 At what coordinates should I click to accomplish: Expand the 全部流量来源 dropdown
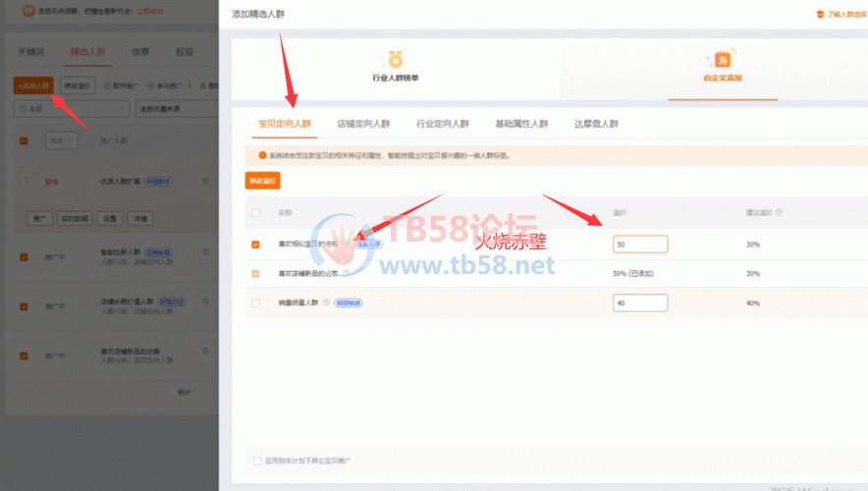point(173,109)
